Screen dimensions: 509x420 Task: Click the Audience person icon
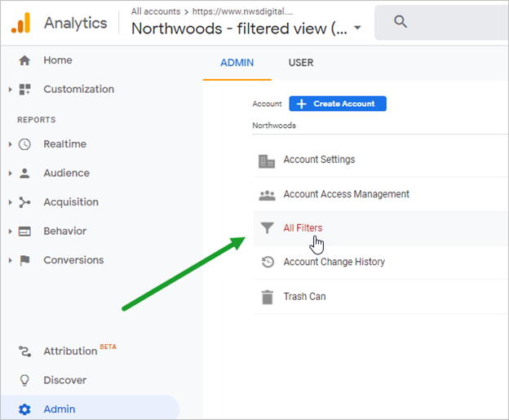click(24, 174)
